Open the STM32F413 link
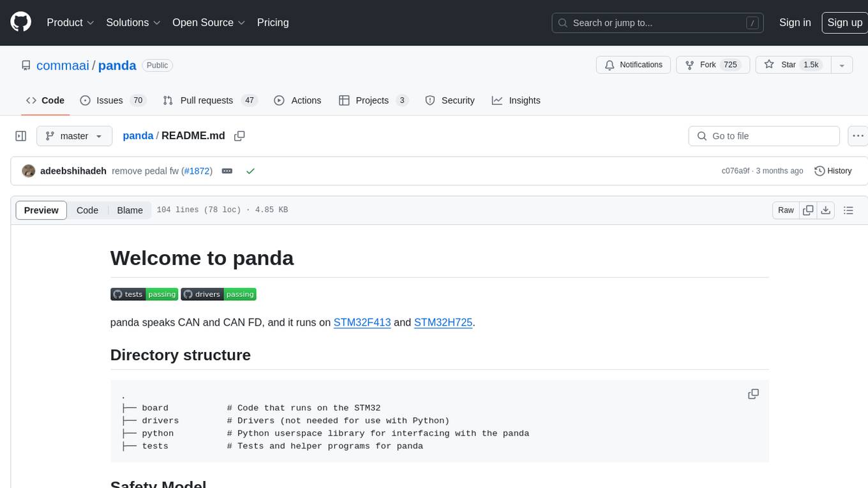Screen dimensions: 868x488 pyautogui.click(x=362, y=323)
